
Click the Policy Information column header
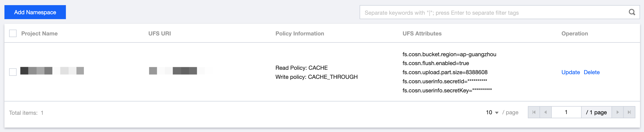(x=300, y=33)
